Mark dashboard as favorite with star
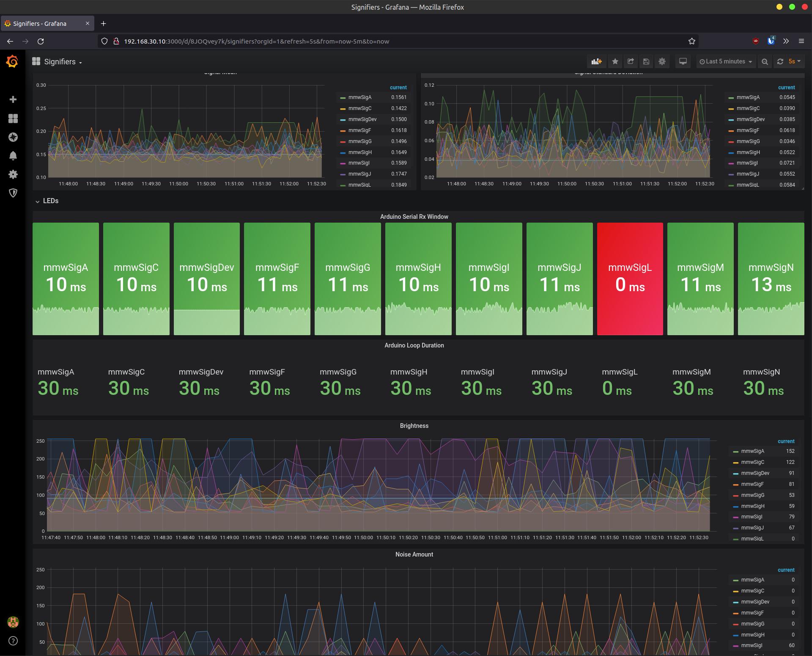The height and width of the screenshot is (656, 812). click(615, 62)
